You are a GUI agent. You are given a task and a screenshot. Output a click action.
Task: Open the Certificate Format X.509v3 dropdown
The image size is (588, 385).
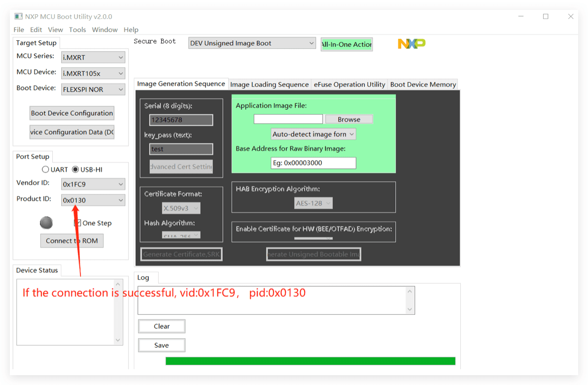(181, 208)
